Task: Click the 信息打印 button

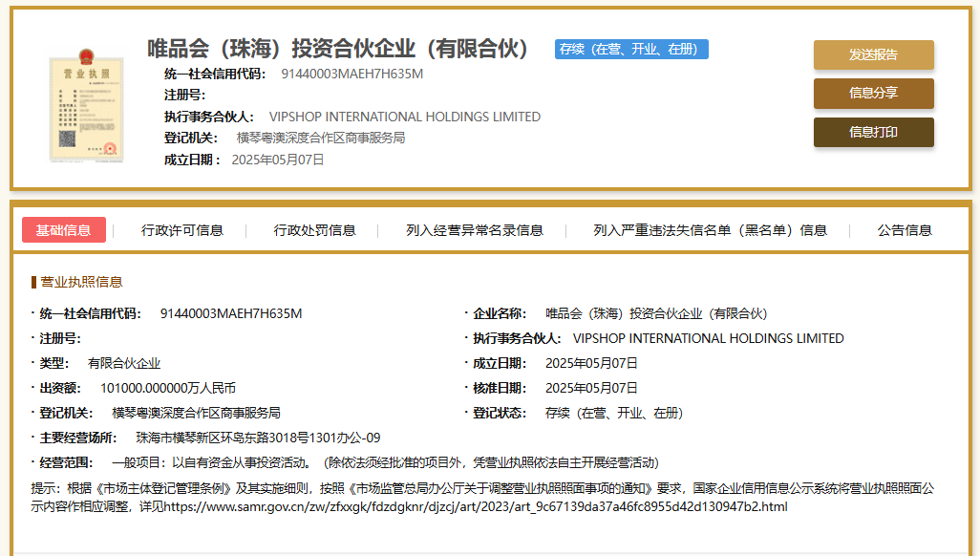Action: point(873,132)
